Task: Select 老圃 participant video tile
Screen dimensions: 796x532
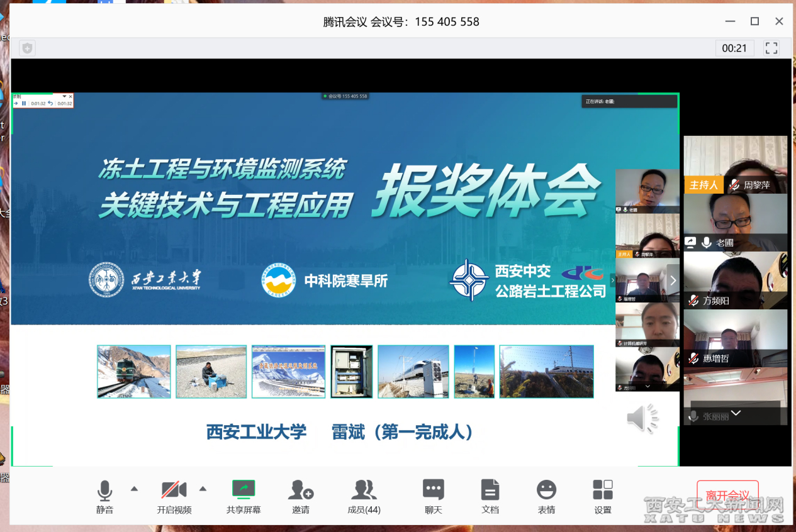Action: pos(735,223)
